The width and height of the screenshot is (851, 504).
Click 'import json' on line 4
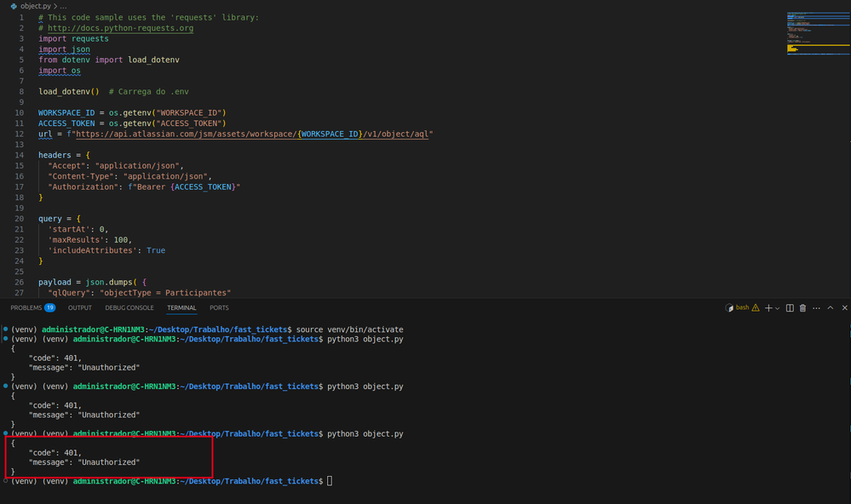pos(64,49)
